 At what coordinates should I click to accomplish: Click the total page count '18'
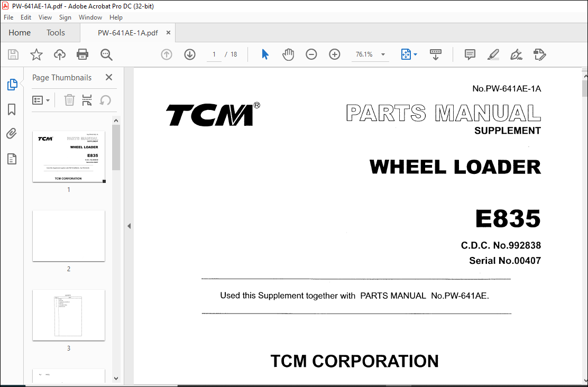pos(234,54)
